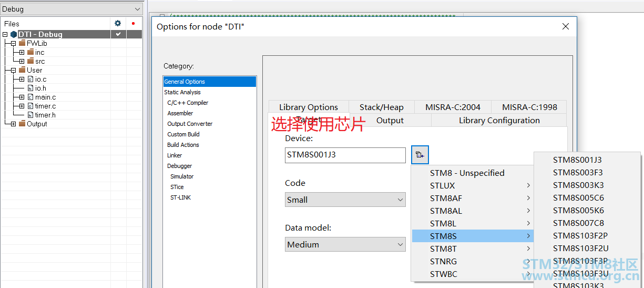Collapse the DTI - Debug project tree
The image size is (644, 288).
point(5,34)
